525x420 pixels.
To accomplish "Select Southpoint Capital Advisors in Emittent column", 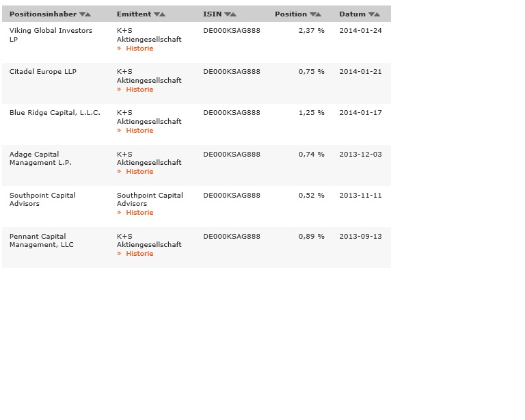I will click(150, 199).
